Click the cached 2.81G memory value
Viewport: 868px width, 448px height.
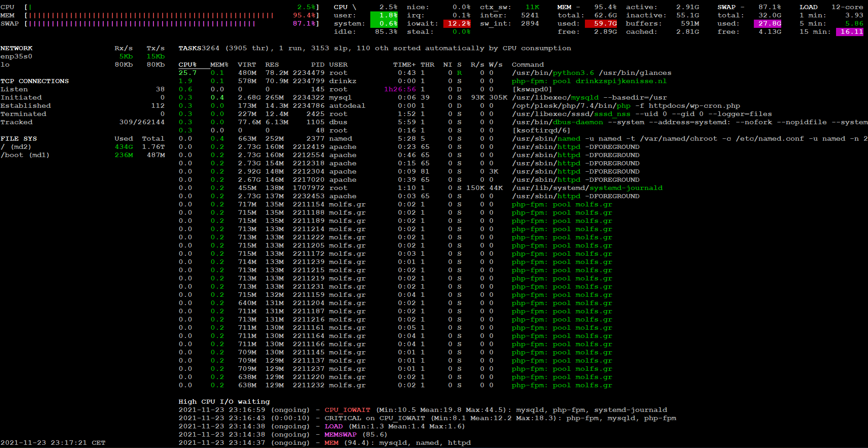click(x=688, y=32)
